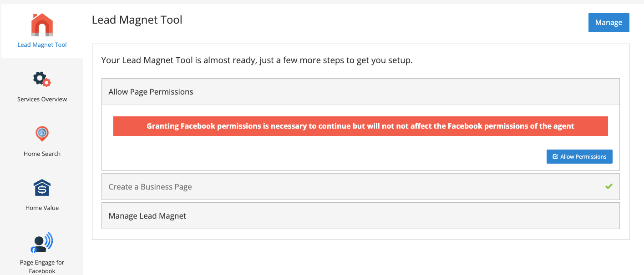Click the Allow Permissions button
Viewport: 644px width, 275px height.
coord(579,157)
